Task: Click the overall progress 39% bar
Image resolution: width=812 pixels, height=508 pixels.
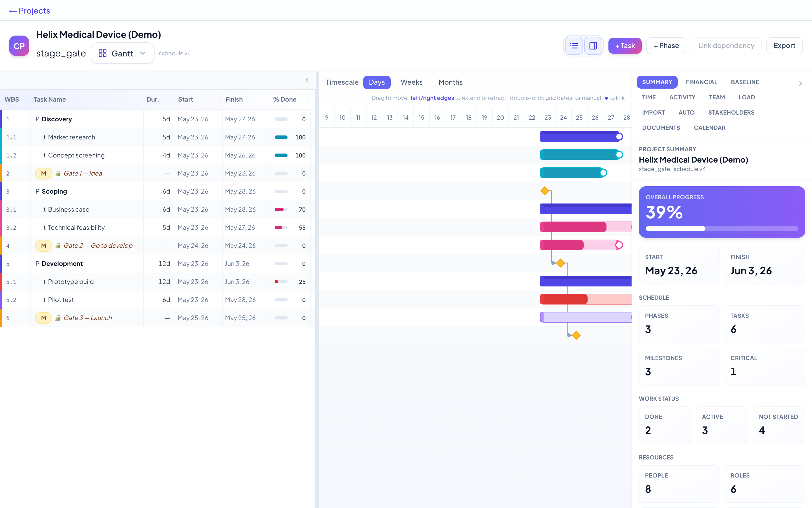Action: (721, 229)
